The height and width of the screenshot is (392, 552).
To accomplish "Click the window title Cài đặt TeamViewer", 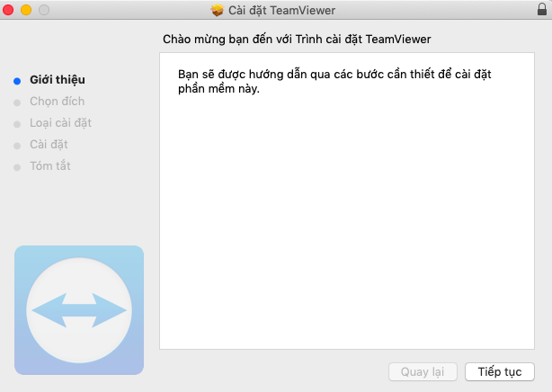I will pos(281,11).
